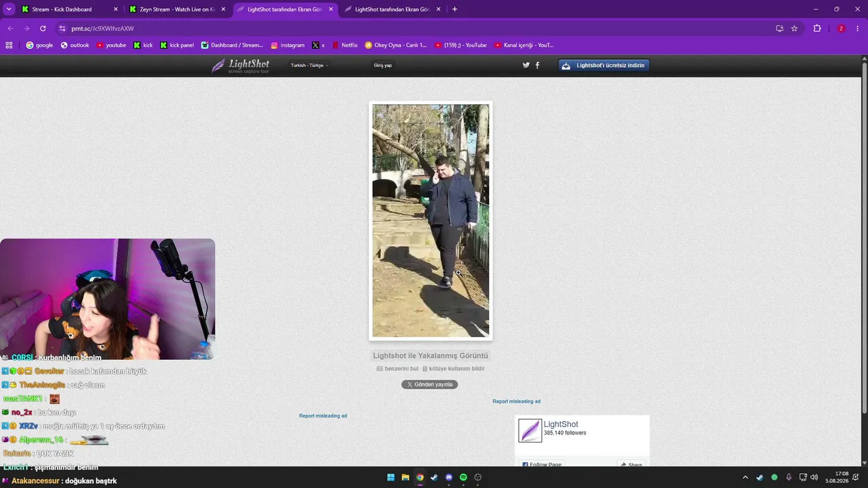Viewport: 868px width, 488px height.
Task: Click the Gönderi yayınla X button
Action: (x=429, y=384)
